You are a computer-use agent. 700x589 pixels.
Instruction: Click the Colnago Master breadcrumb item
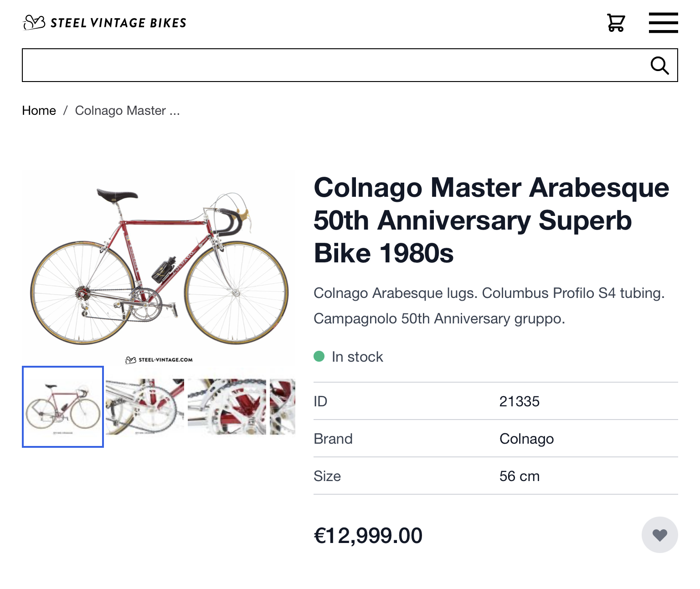(x=127, y=111)
